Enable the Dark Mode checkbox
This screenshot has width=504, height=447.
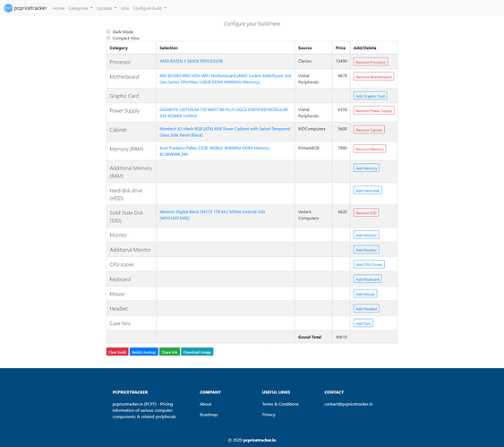pos(108,31)
